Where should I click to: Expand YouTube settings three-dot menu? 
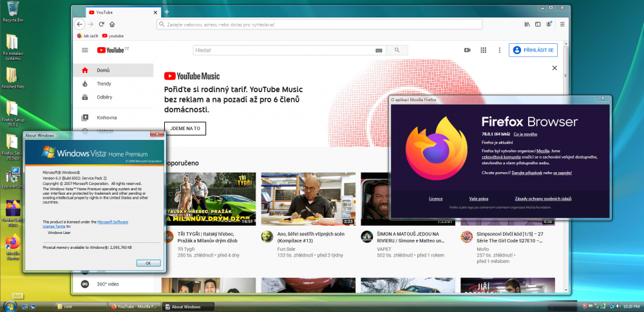[498, 50]
